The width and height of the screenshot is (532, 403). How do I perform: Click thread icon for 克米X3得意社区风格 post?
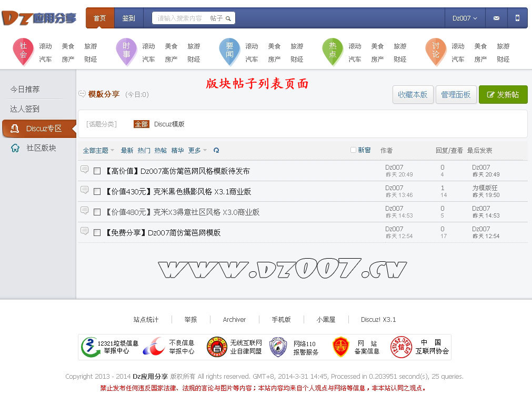tap(85, 210)
